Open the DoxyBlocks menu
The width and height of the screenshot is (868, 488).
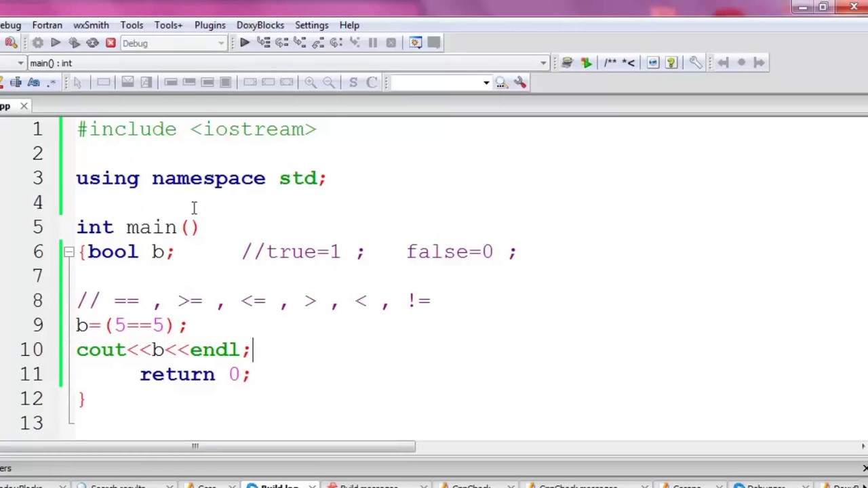260,25
